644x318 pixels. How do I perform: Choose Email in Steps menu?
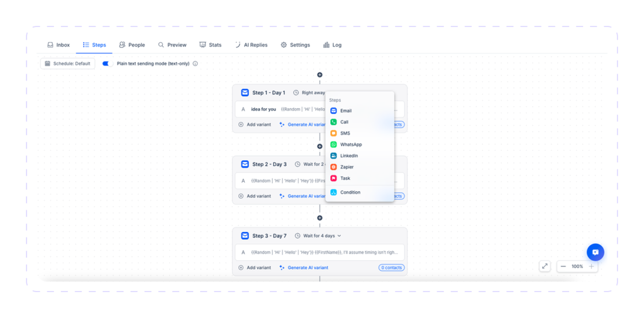pos(359,111)
